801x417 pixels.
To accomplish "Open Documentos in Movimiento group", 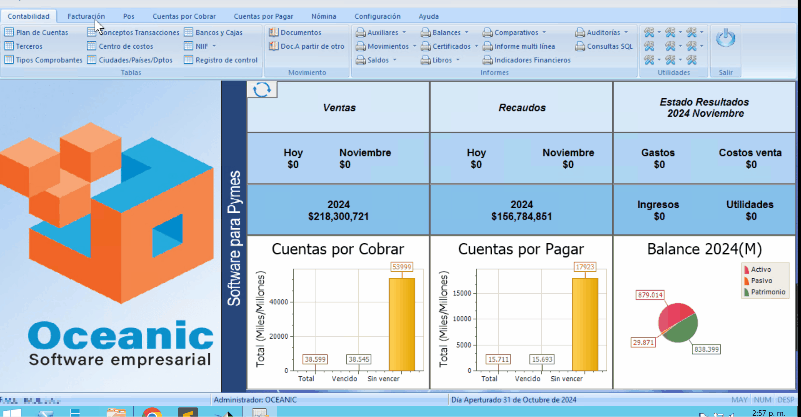I will click(295, 32).
